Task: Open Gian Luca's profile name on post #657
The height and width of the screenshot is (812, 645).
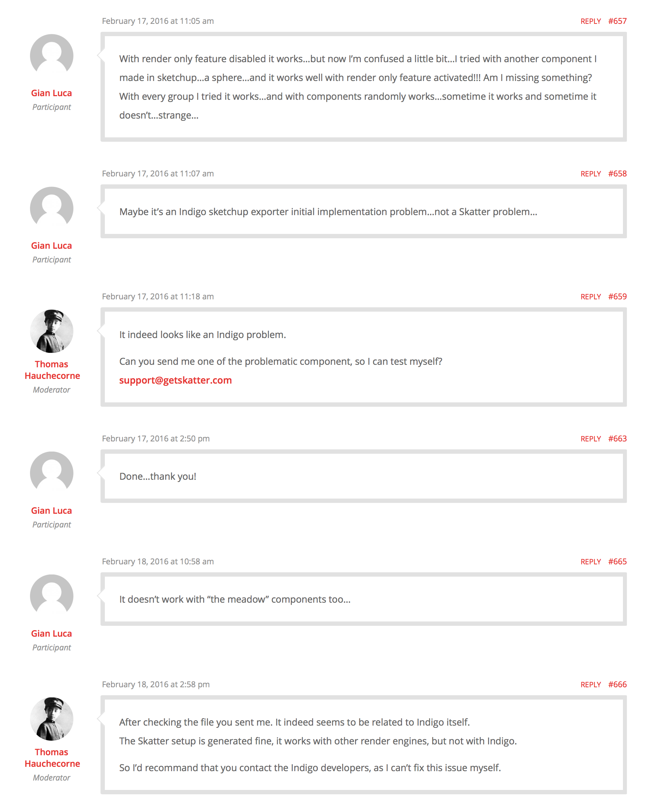Action: click(52, 93)
